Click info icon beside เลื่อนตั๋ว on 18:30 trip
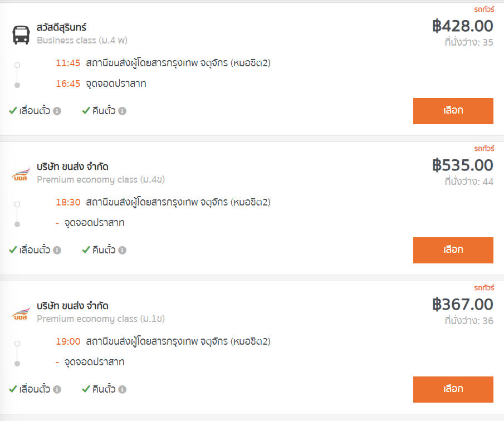 (x=57, y=250)
